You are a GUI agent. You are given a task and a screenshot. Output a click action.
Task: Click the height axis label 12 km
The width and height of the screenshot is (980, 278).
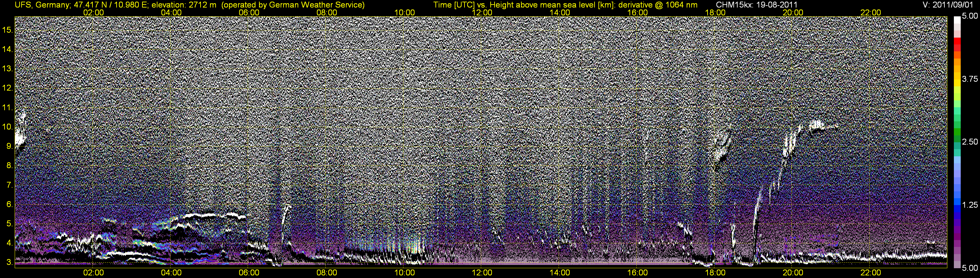click(7, 88)
